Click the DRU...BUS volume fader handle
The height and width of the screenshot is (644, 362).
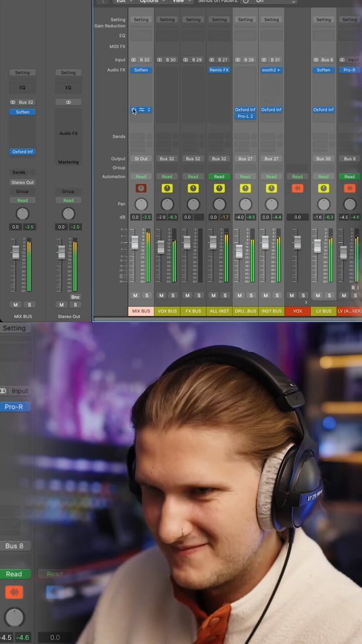239,251
